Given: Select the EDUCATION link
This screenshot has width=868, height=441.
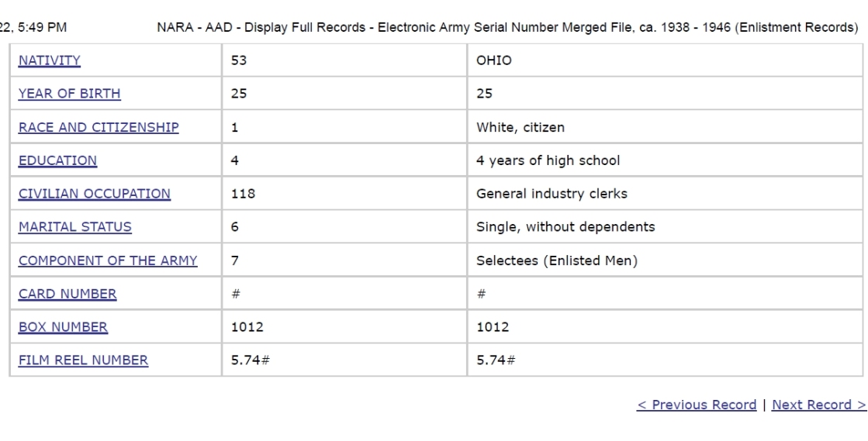Looking at the screenshot, I should [57, 160].
